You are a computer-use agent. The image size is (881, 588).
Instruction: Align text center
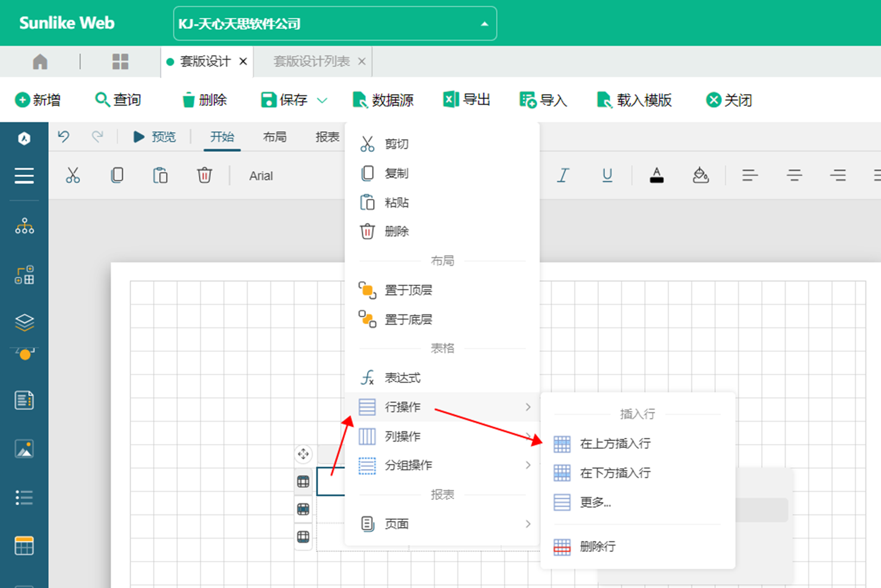point(794,176)
